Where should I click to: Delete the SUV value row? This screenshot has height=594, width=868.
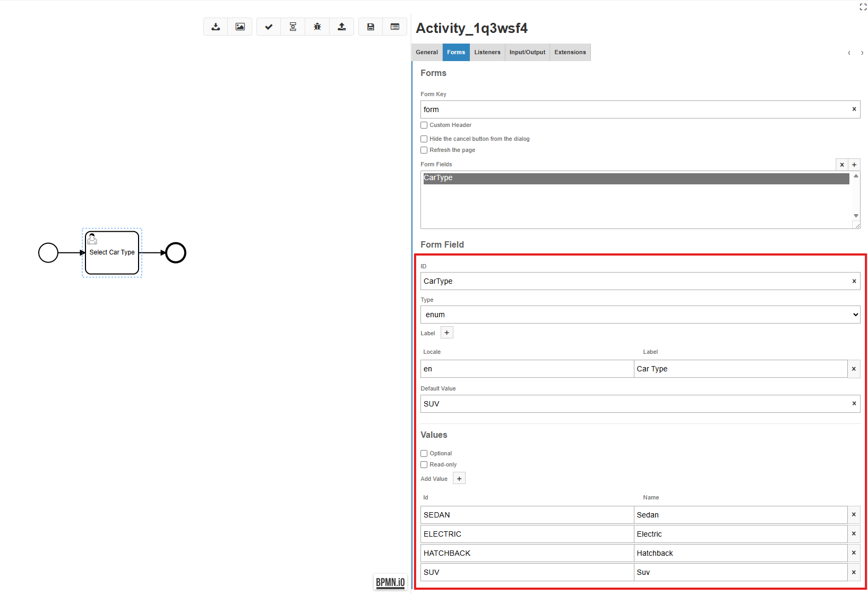point(854,572)
